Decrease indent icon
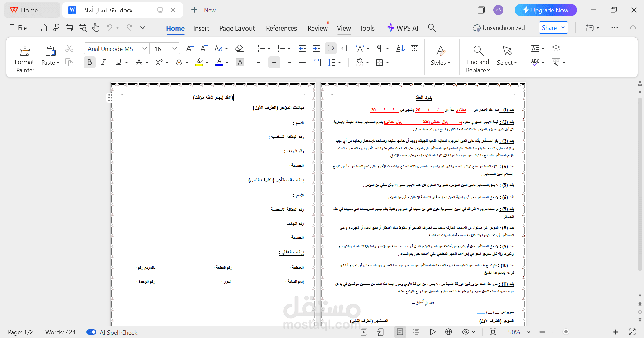Viewport: 644px width, 338px height. 302,49
